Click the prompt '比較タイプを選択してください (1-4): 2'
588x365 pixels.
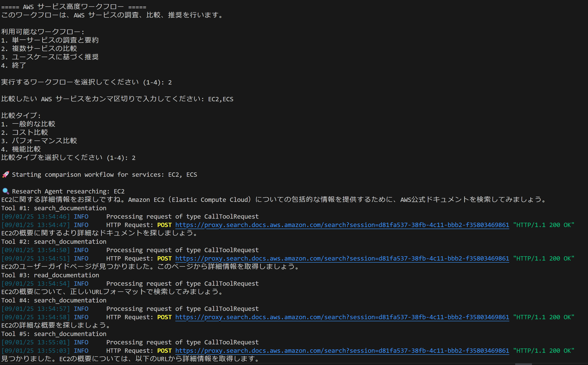tap(68, 158)
